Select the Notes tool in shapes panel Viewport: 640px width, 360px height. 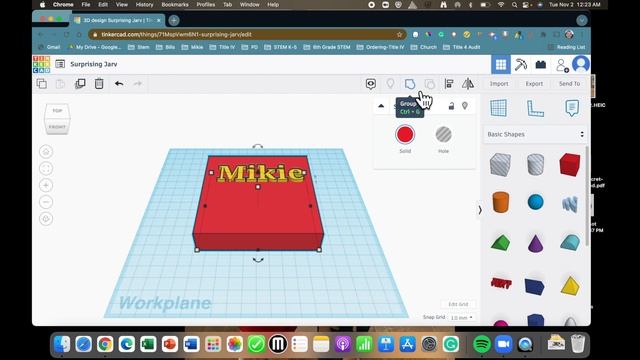click(x=572, y=108)
